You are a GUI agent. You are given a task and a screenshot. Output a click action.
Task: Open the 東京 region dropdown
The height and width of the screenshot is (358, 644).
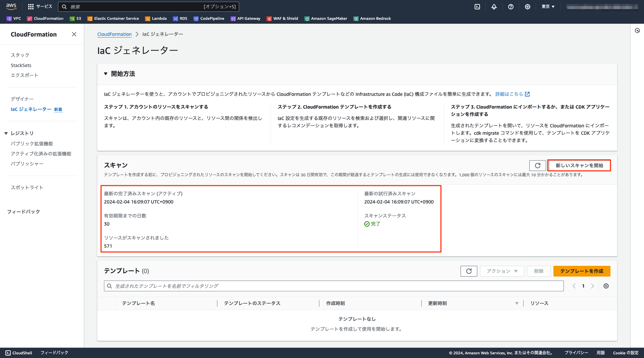[x=548, y=7]
